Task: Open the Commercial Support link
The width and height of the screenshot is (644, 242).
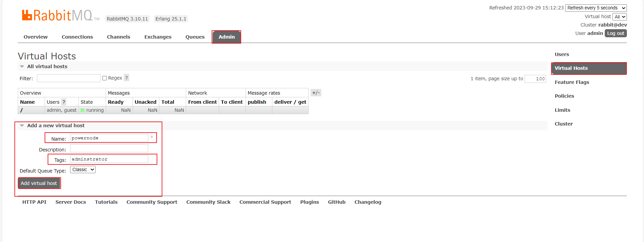Action: (265, 202)
